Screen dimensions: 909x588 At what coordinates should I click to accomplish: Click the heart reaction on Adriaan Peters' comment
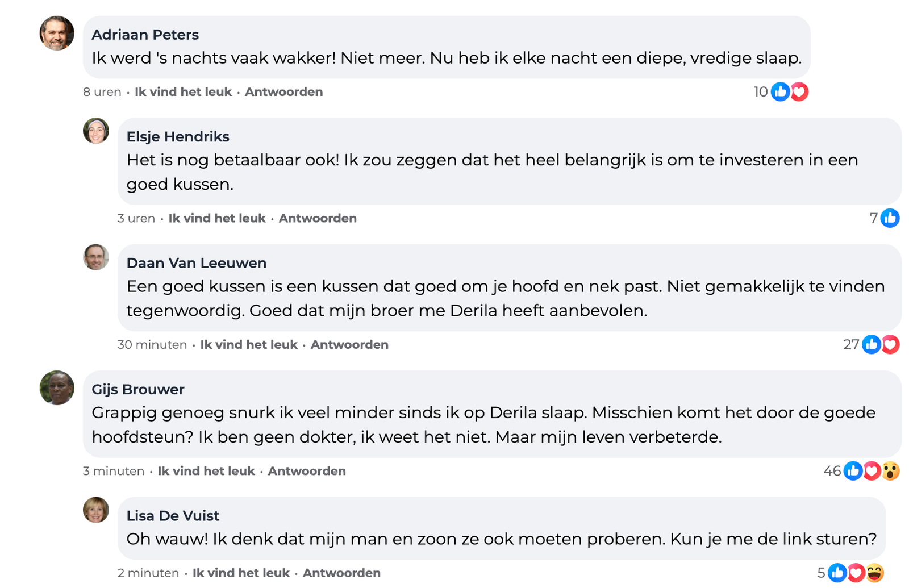pyautogui.click(x=799, y=91)
